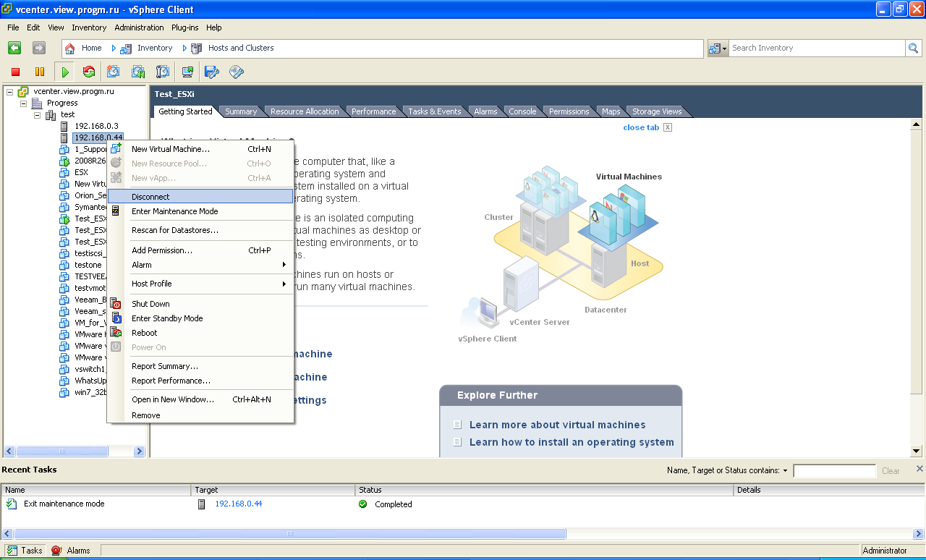Click the orange Suspend toolbar icon
The width and height of the screenshot is (926, 560).
pyautogui.click(x=40, y=72)
